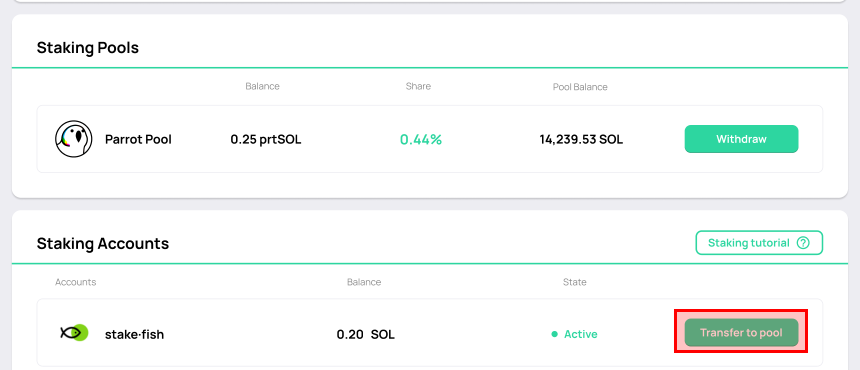
Task: Click the 0.44% share value
Action: tap(421, 140)
